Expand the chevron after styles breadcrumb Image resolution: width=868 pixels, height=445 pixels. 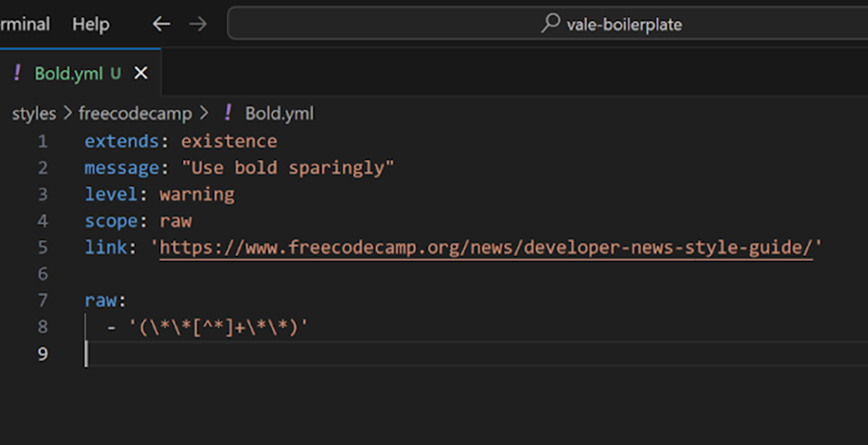pos(67,113)
